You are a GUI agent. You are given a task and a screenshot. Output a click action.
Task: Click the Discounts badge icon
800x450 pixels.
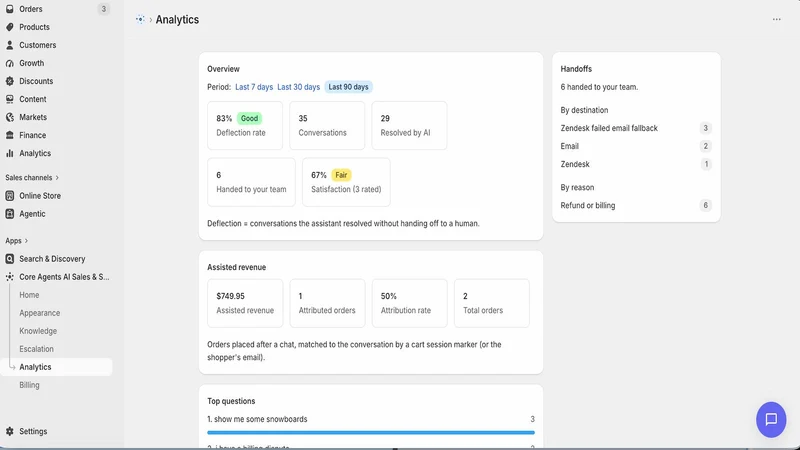pos(10,81)
